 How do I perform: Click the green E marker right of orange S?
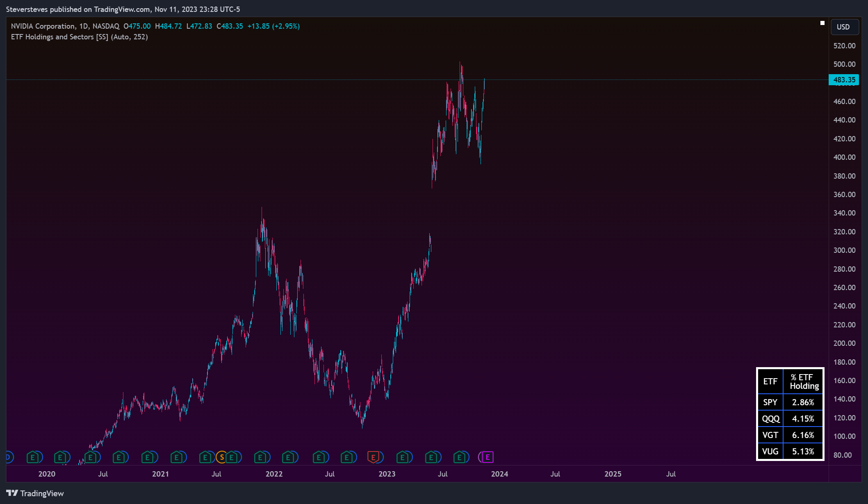click(x=232, y=457)
